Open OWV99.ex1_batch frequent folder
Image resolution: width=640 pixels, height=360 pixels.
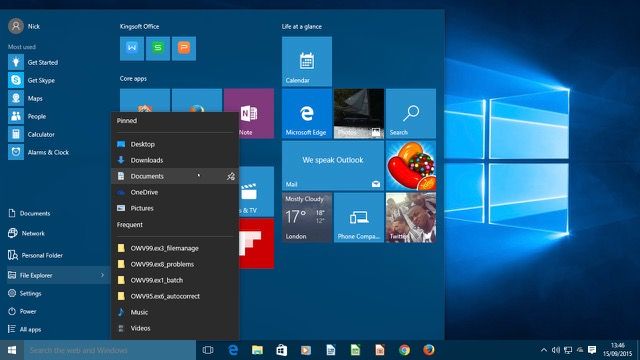(175, 280)
